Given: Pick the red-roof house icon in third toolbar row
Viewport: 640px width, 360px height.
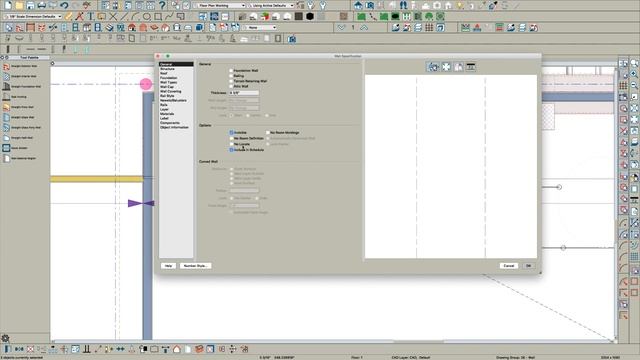Looking at the screenshot, I should tap(132, 28).
